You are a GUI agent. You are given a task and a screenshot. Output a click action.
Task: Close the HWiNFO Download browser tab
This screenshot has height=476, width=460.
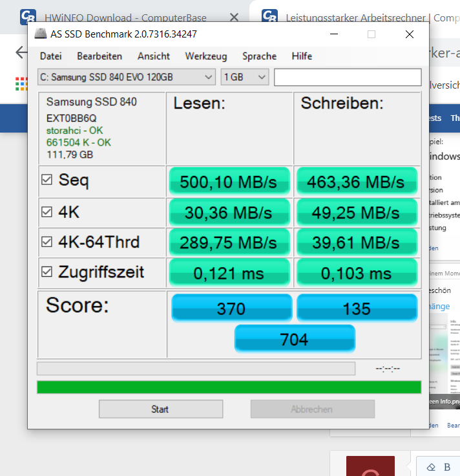(234, 17)
